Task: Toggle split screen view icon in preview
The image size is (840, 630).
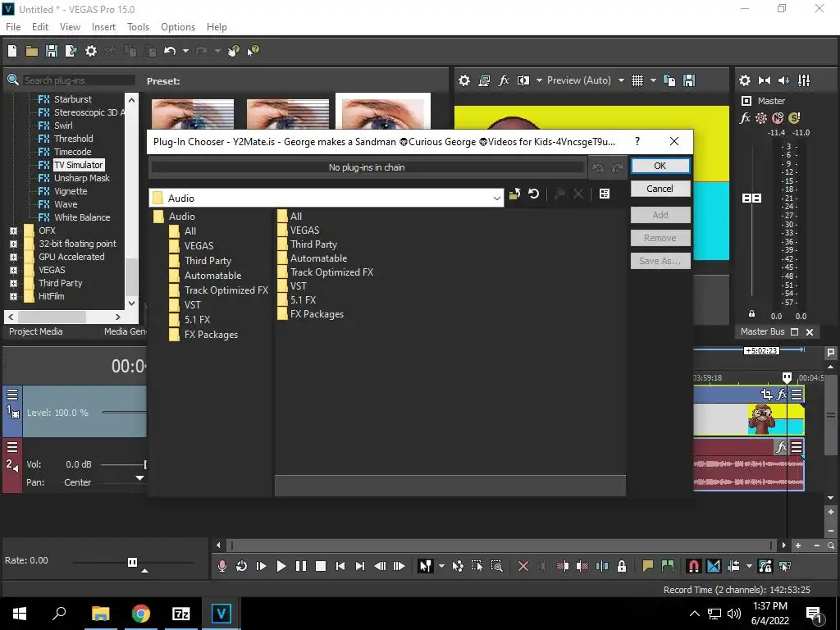Action: 523,80
